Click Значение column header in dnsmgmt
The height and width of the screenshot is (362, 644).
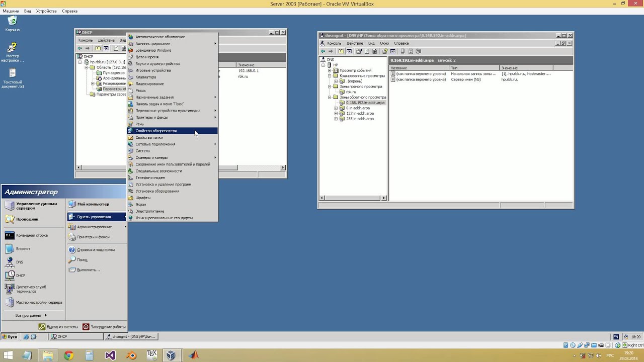pyautogui.click(x=526, y=68)
